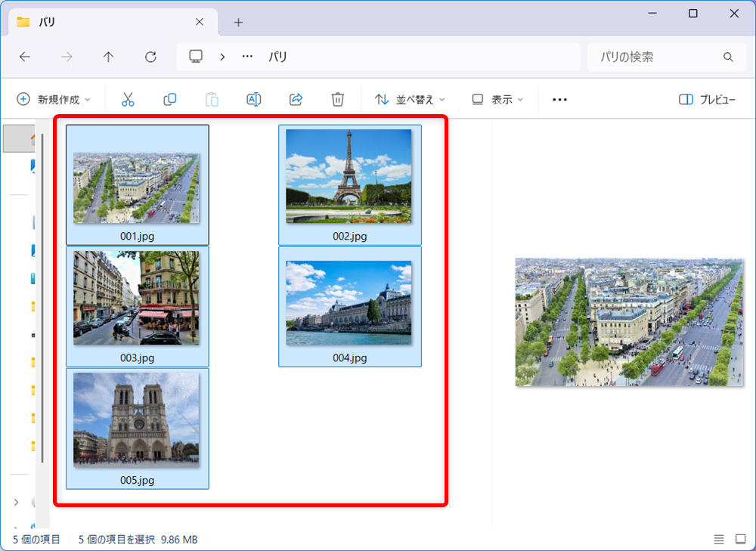Expand the 新規作成 new item menu
The image size is (756, 551).
(53, 99)
